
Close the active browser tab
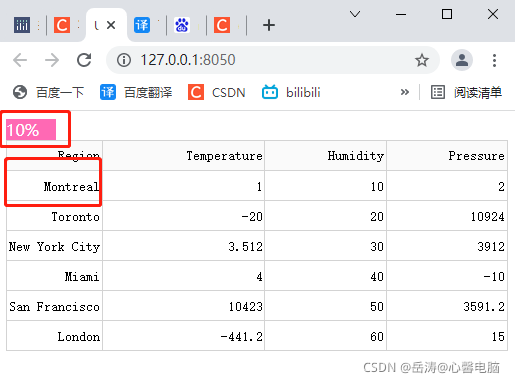(111, 25)
